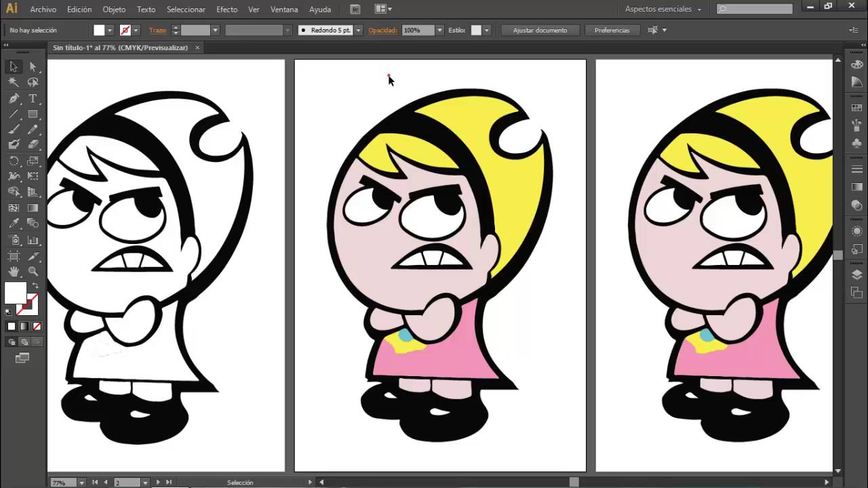Open the Edición menu
Image resolution: width=868 pixels, height=488 pixels.
(x=79, y=9)
